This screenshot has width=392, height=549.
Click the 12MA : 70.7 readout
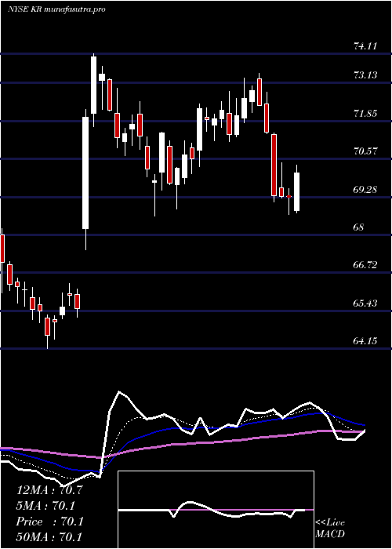pos(49,490)
